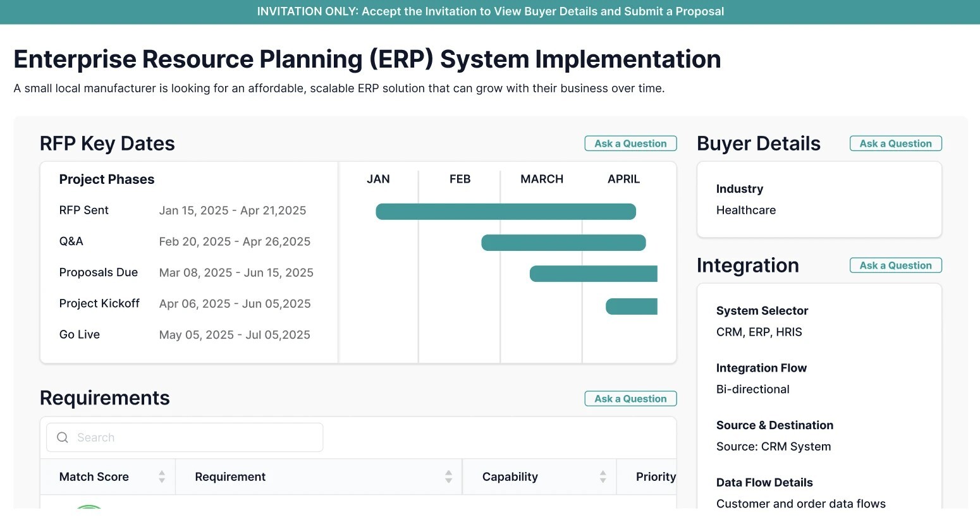Image resolution: width=980 pixels, height=522 pixels.
Task: Ask a Question about Requirements
Action: point(630,399)
